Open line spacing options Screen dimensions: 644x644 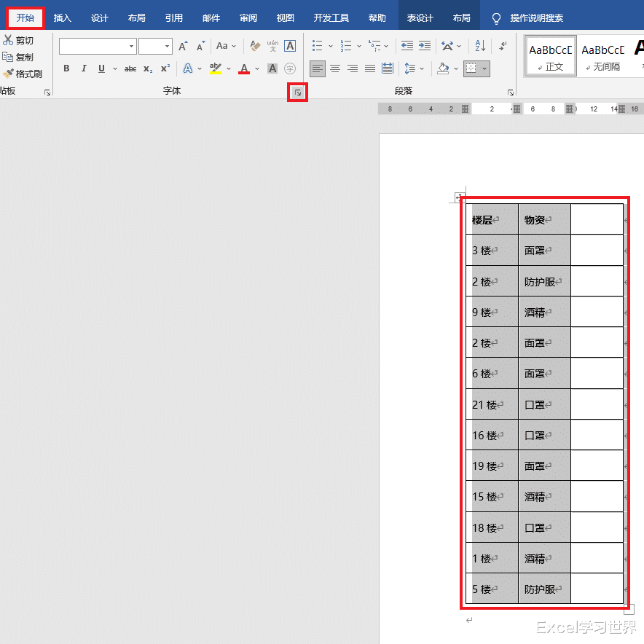(x=410, y=68)
